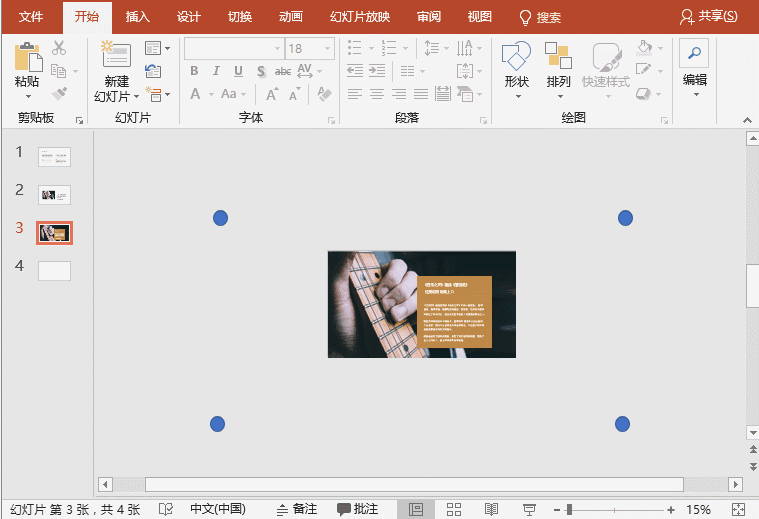Screen dimensions: 759x519
Task: Open the 动画 (Animations) tab
Action: click(x=291, y=17)
